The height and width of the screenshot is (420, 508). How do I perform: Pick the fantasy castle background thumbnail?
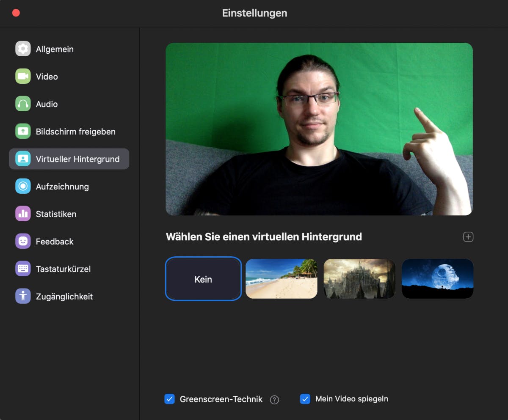(359, 279)
